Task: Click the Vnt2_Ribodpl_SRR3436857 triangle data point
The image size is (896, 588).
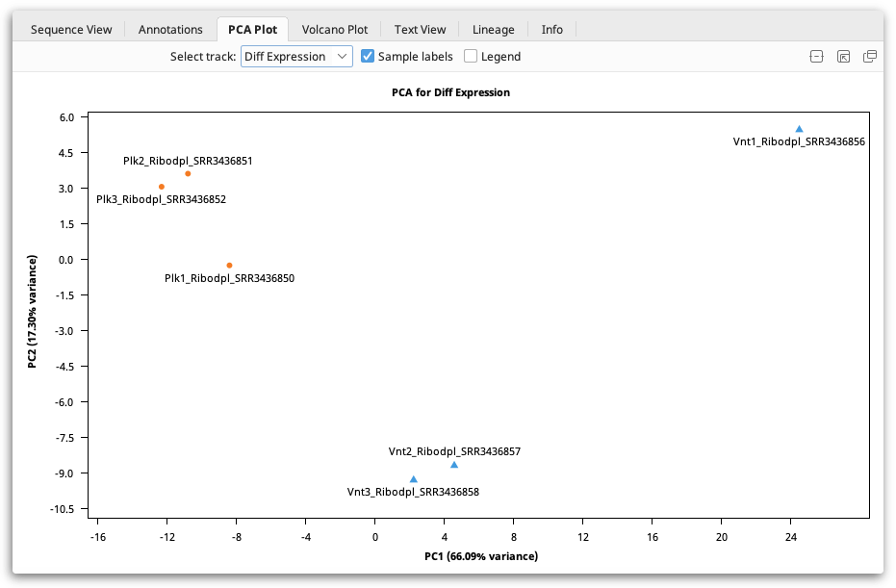Action: point(454,465)
